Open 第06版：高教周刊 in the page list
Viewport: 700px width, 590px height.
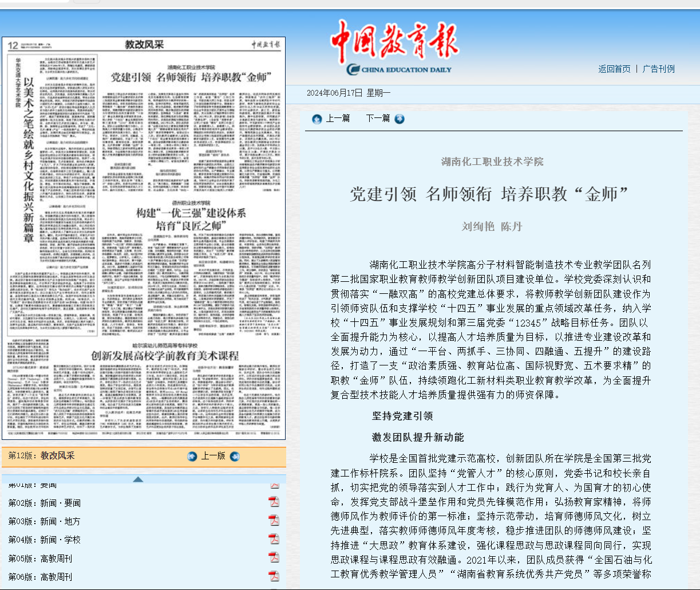click(40, 577)
